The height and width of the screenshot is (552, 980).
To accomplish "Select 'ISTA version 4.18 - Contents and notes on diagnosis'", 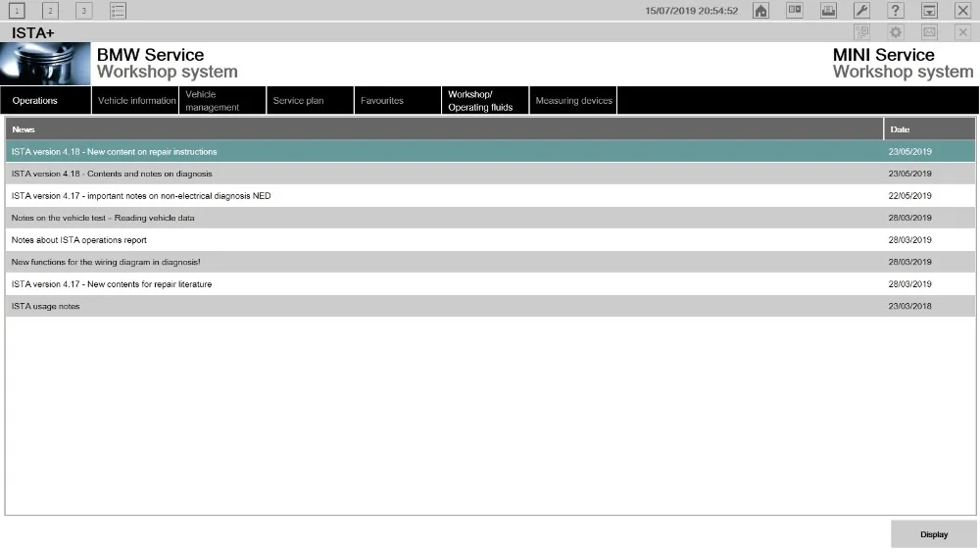I will (x=490, y=174).
